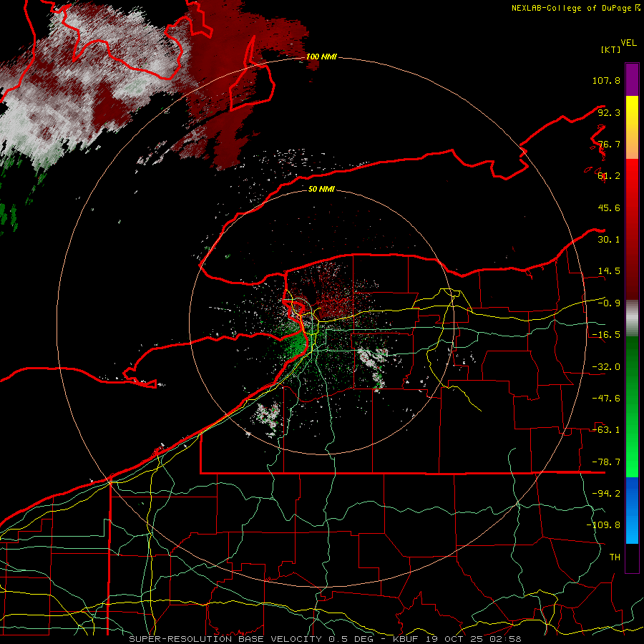Pick the black TH box of color bar

point(632,557)
